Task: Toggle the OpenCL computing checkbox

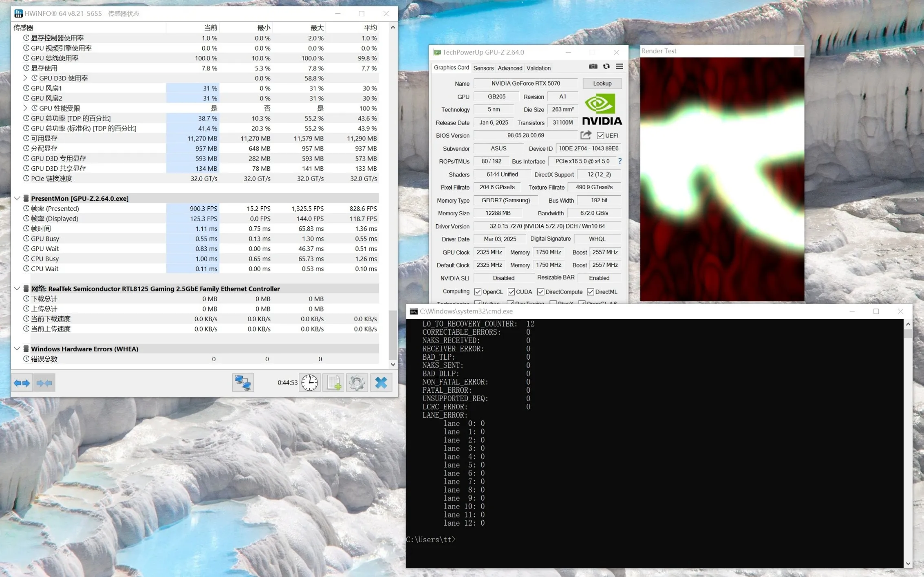Action: coord(478,292)
